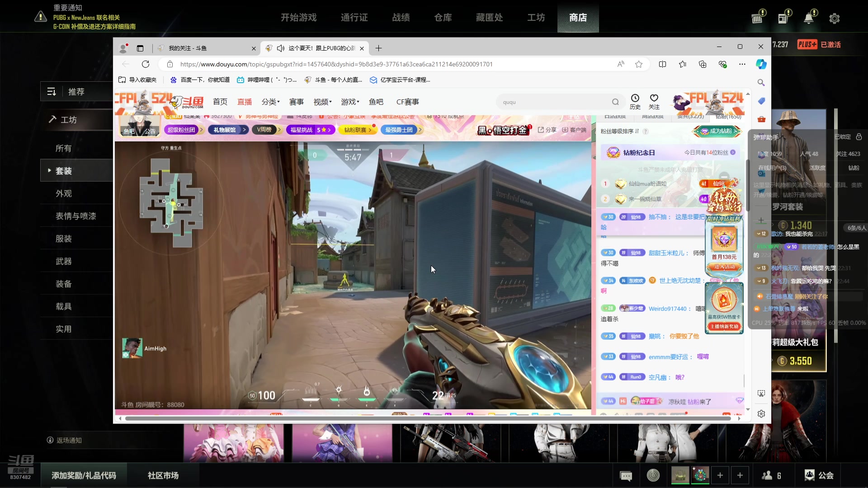Image resolution: width=868 pixels, height=488 pixels.
Task: Open new browser tab with plus button
Action: click(x=378, y=48)
